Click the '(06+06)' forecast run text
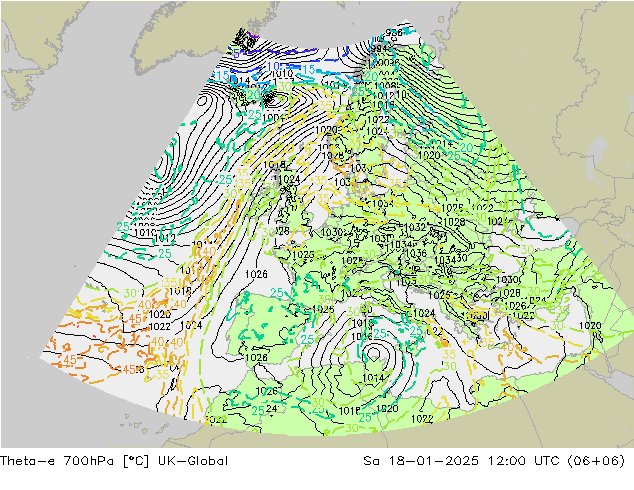This screenshot has height=490, width=634. coord(596,461)
